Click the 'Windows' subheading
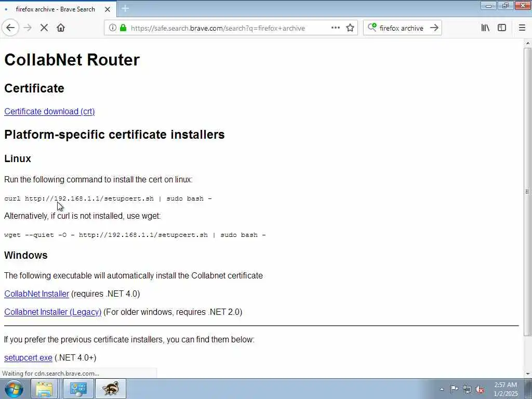 click(x=26, y=255)
